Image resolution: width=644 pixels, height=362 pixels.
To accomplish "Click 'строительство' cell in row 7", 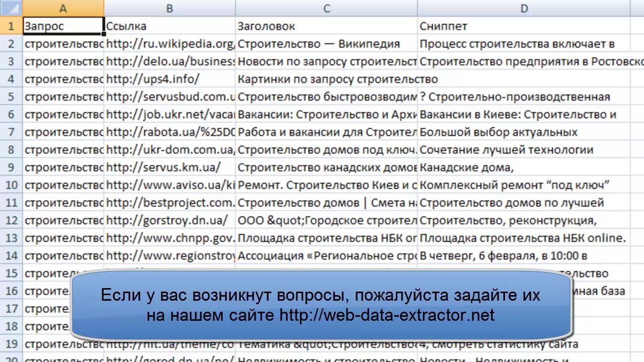I will 63,132.
